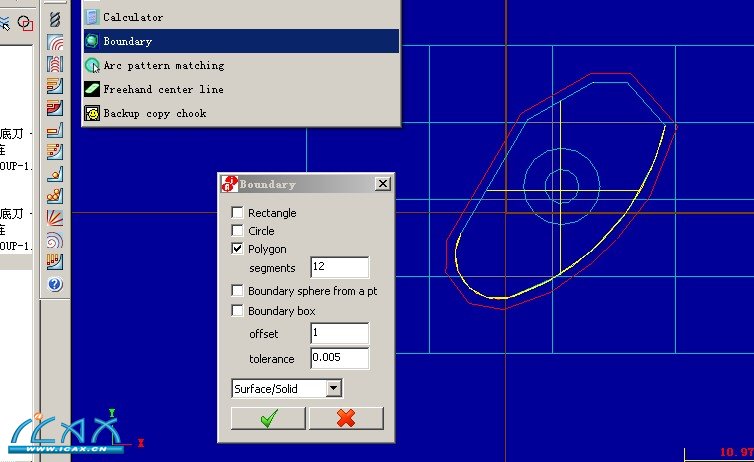Focus the offset value field
Viewport: 754px width, 462px height.
point(339,333)
